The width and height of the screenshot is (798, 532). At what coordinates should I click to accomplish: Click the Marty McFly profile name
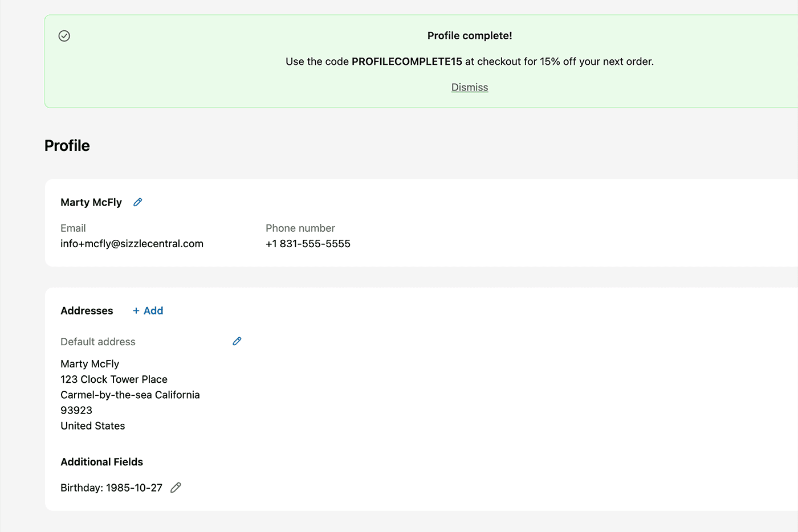(x=91, y=202)
